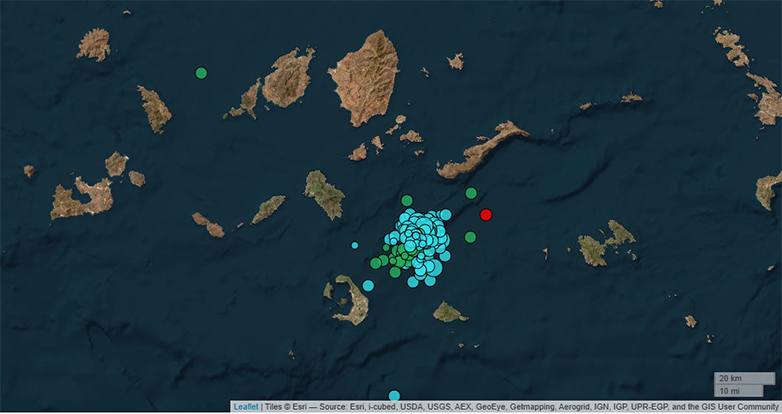Image resolution: width=782 pixels, height=414 pixels.
Task: Click the cyan marker at the map's bottom edge
Action: pos(395,396)
